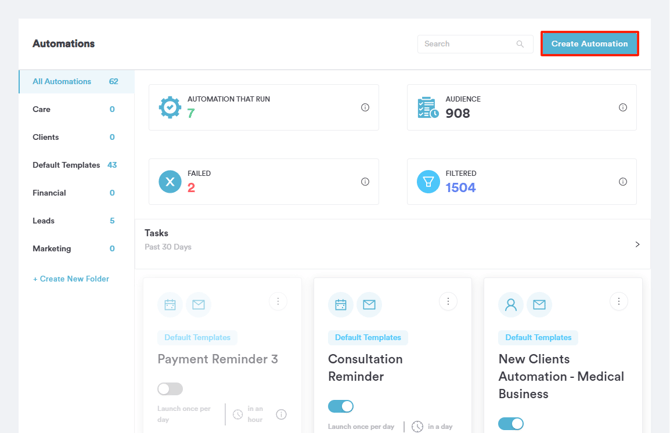Expand the Tasks section chevron
This screenshot has width=670, height=433.
click(x=637, y=244)
